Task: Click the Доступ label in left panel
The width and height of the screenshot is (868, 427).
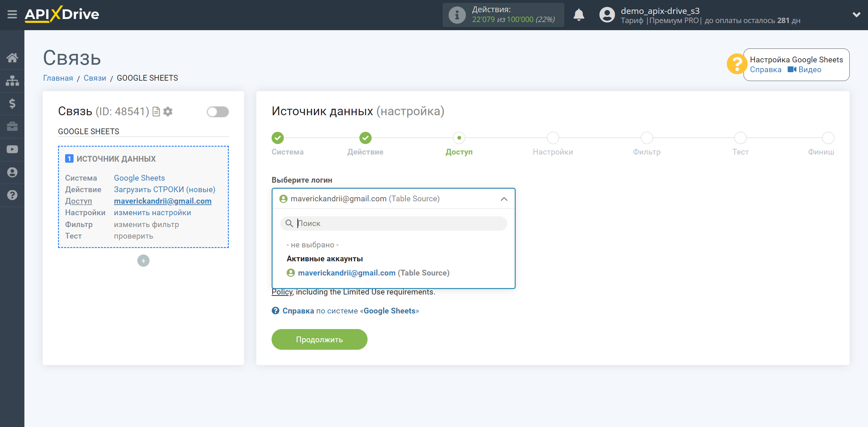Action: tap(79, 201)
